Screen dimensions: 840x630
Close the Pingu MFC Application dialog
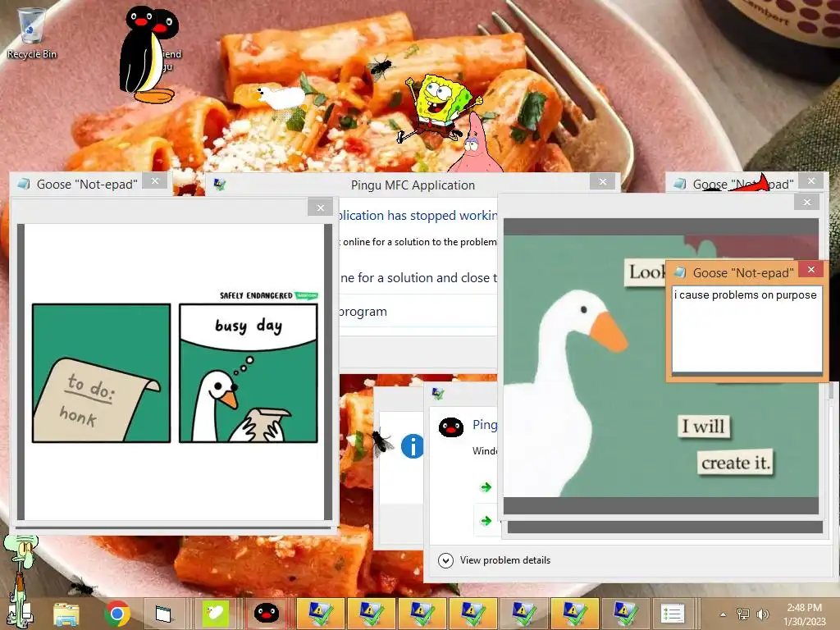tap(603, 181)
